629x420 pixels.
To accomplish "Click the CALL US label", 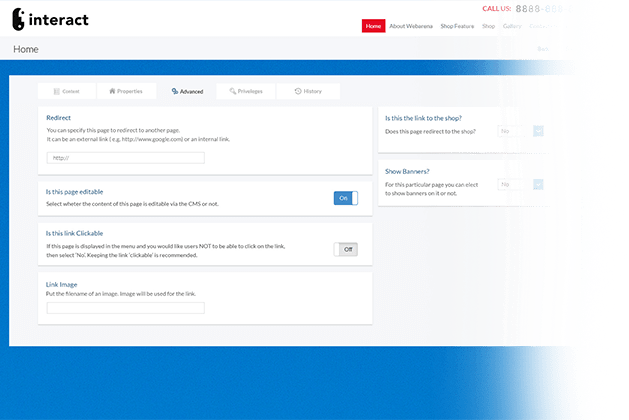I will [497, 8].
